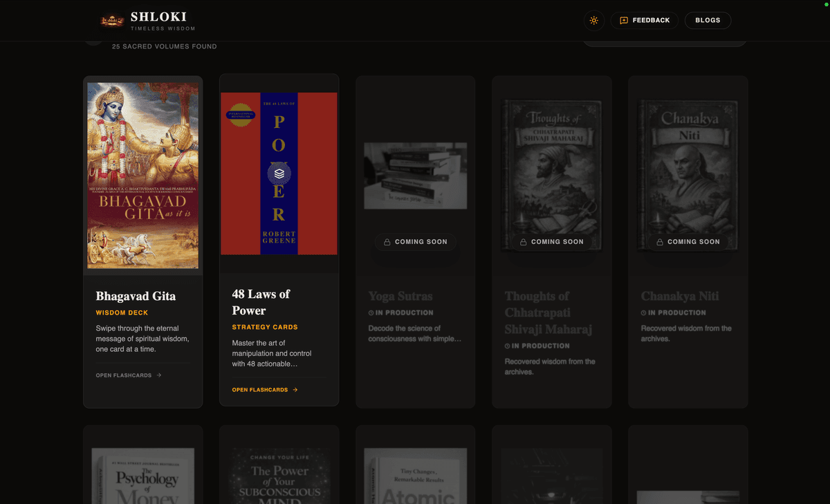This screenshot has width=830, height=504.
Task: Click the lock icon on the Yoga Sutras card
Action: click(x=387, y=242)
